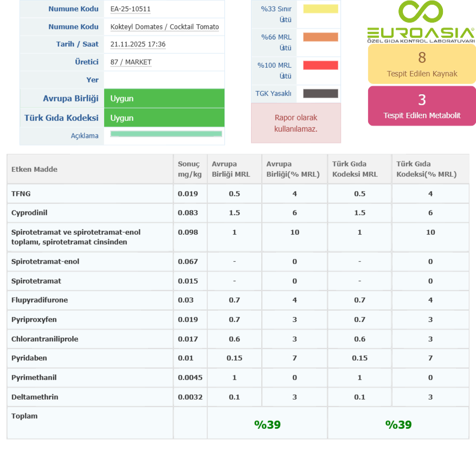Click sample code EA-25-10511 field
476x450 pixels.
(130, 9)
